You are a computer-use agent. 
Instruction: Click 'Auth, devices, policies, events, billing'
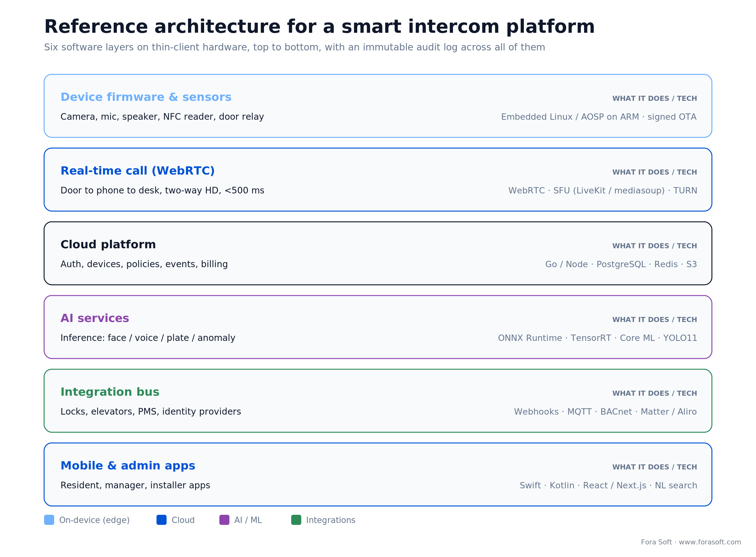point(144,264)
